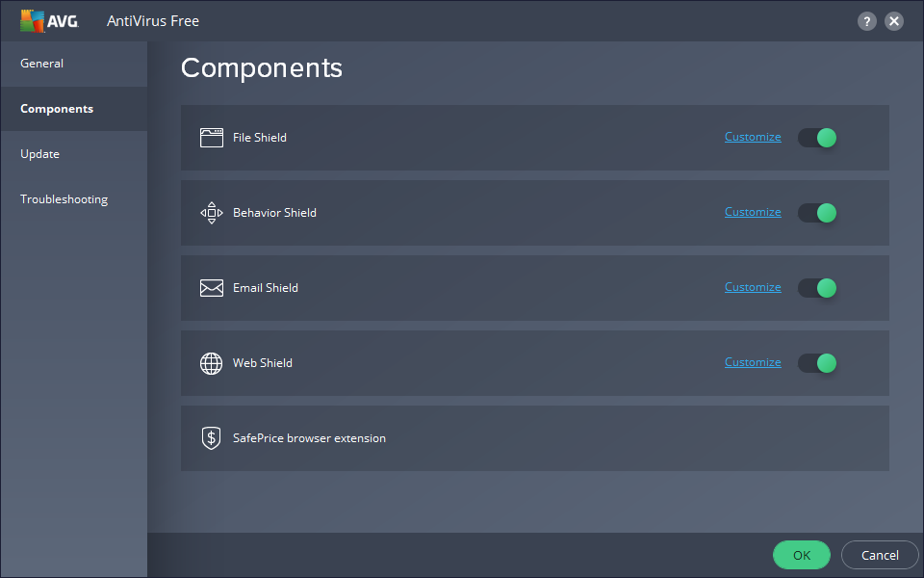Click the AVG logo icon
This screenshot has width=924, height=578.
click(49, 20)
